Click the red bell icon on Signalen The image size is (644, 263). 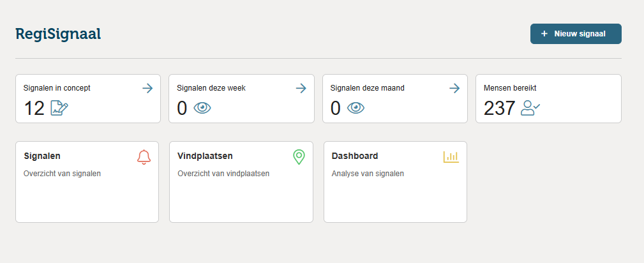pos(144,157)
